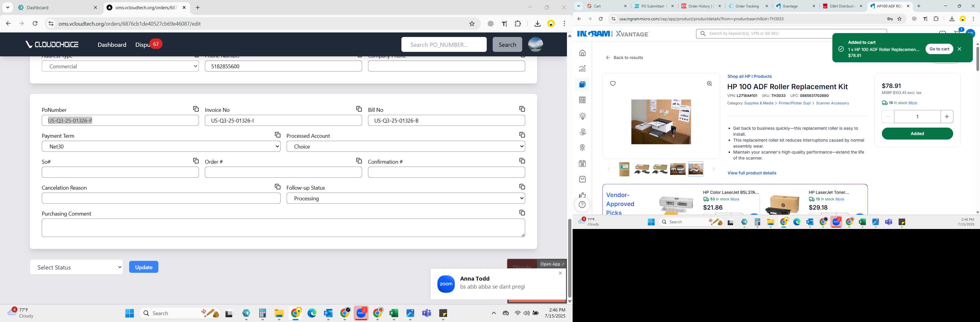This screenshot has height=322, width=980.
Task: Click the Search button in CloudChoice header
Action: click(x=507, y=44)
